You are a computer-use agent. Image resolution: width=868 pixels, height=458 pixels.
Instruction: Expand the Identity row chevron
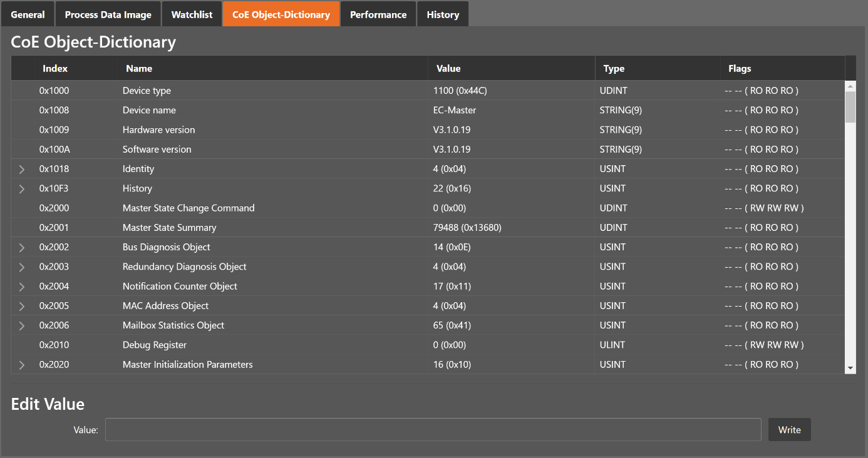point(22,170)
